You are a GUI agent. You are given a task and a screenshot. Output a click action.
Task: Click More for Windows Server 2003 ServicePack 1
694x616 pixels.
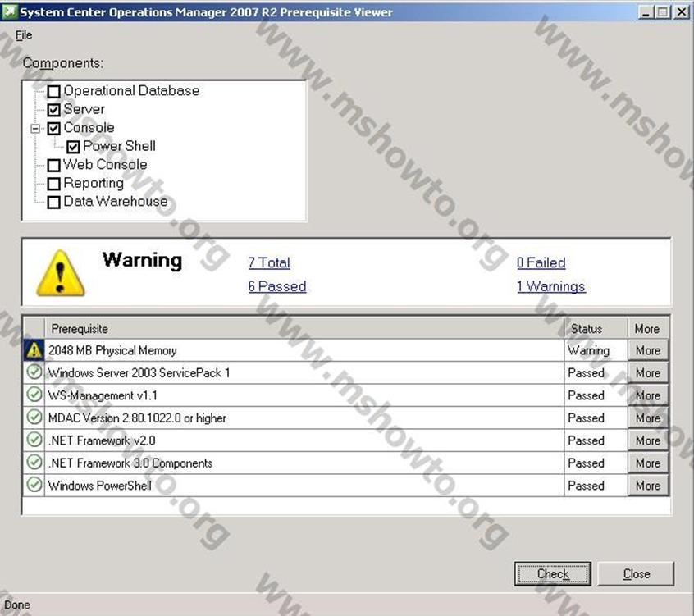tap(648, 373)
